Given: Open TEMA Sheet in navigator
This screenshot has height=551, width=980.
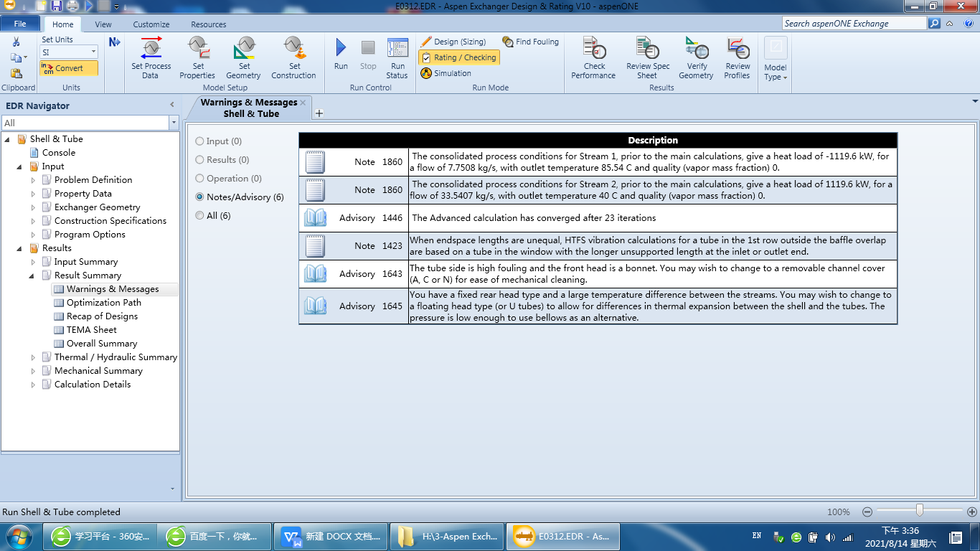Looking at the screenshot, I should coord(92,330).
